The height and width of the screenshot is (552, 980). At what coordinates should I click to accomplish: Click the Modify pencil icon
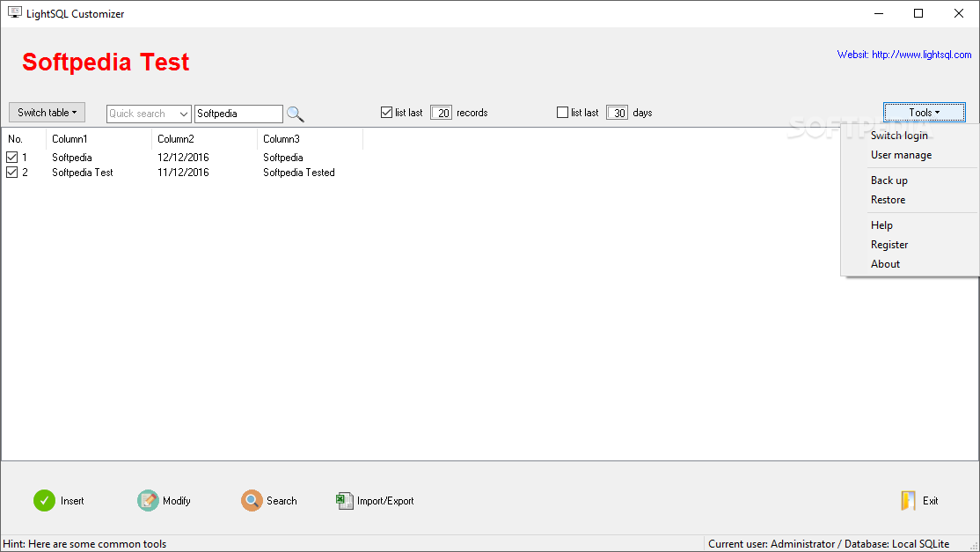coord(148,500)
